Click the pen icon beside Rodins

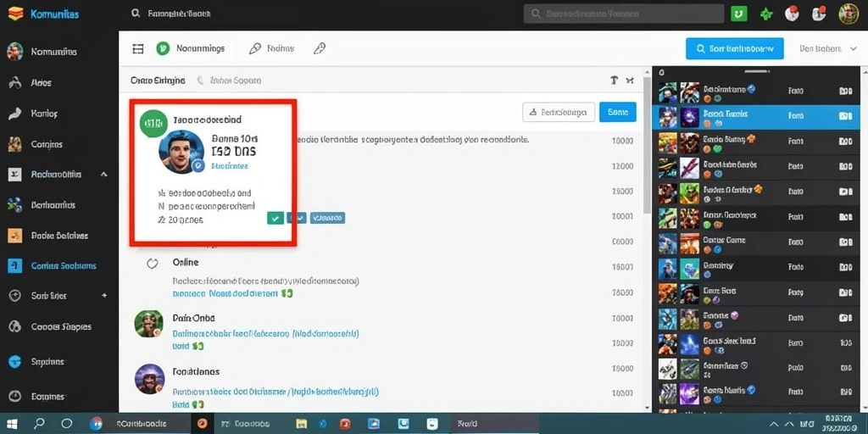tap(254, 48)
